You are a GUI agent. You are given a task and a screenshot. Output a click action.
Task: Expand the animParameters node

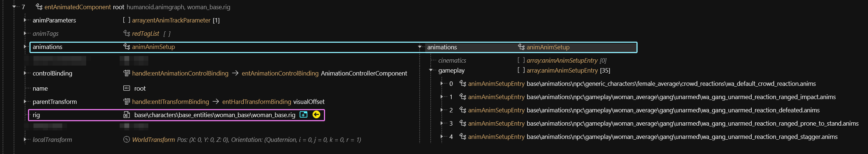point(25,20)
